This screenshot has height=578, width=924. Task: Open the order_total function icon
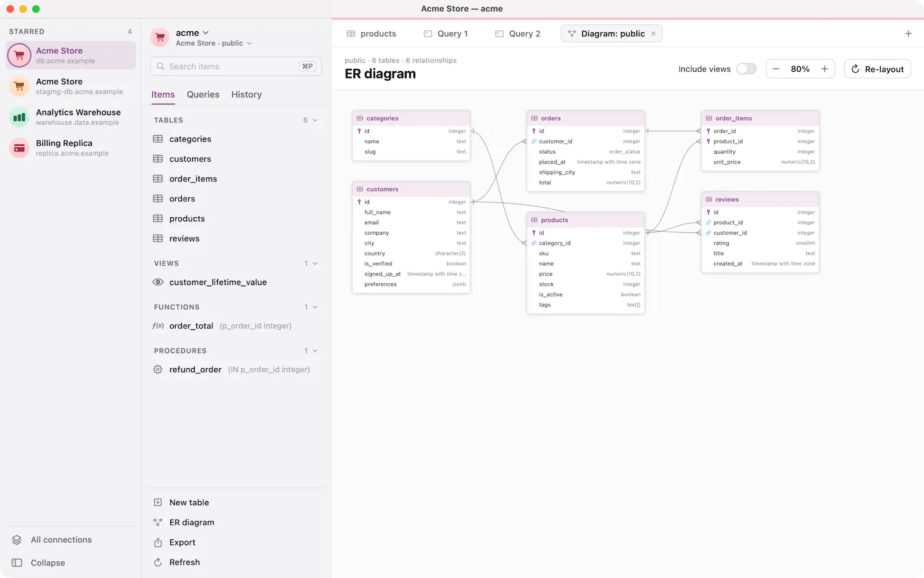click(158, 326)
